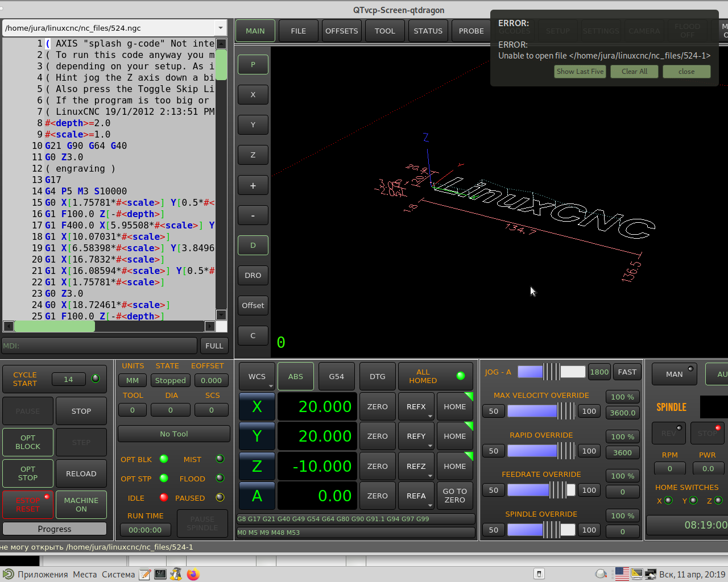Open the TOOL tab
Screen dimensions: 728x582
[385, 31]
